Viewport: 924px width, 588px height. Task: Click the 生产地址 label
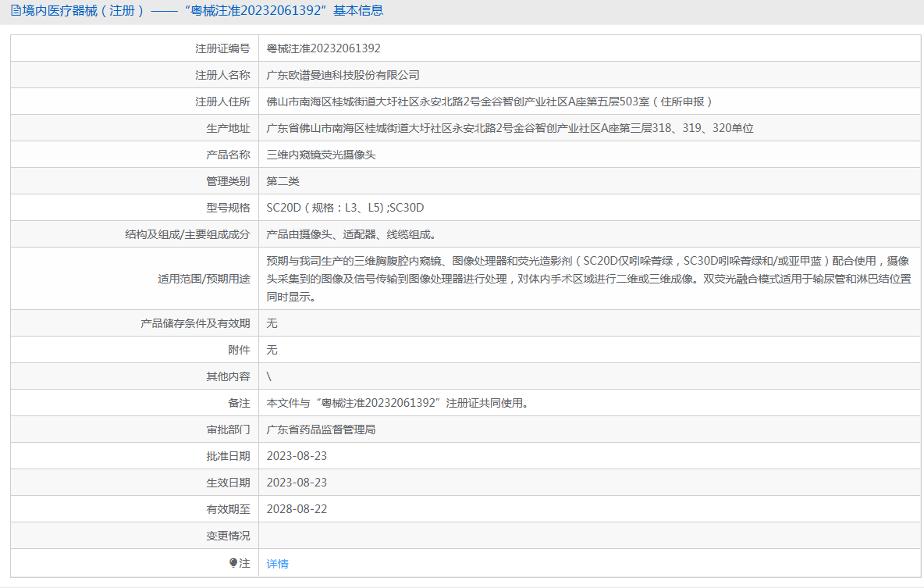pos(228,128)
